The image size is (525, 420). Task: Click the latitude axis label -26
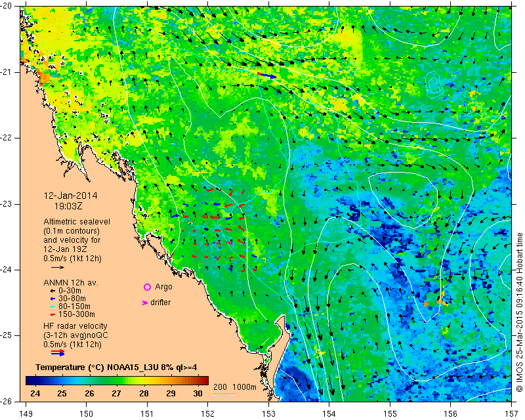point(7,401)
